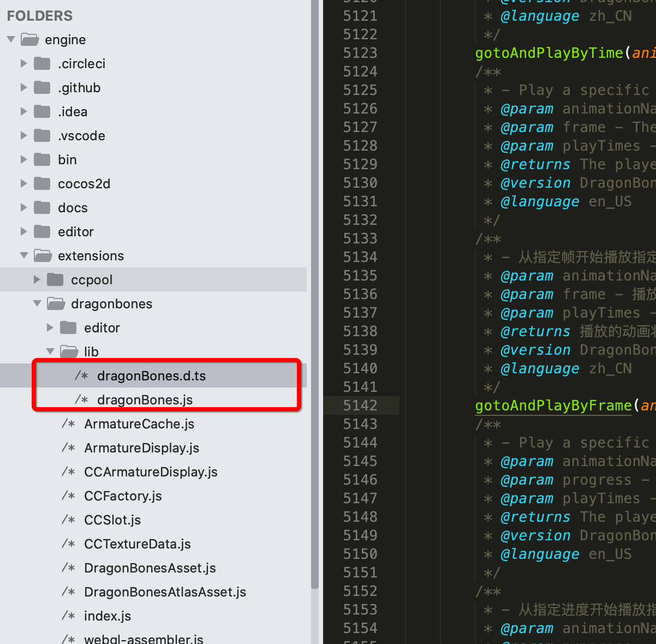
Task: Click the sidebar vertical scrollbar
Action: [314, 295]
